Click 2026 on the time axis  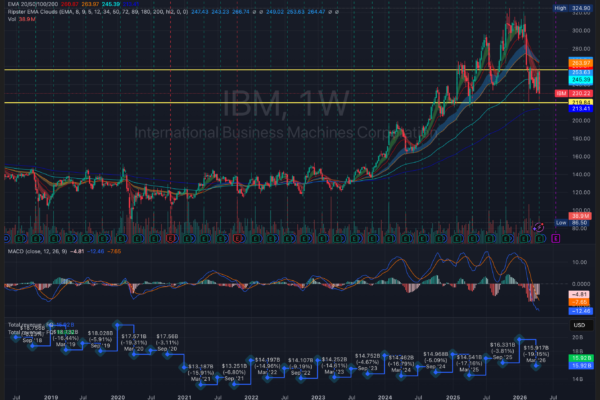pyautogui.click(x=519, y=397)
